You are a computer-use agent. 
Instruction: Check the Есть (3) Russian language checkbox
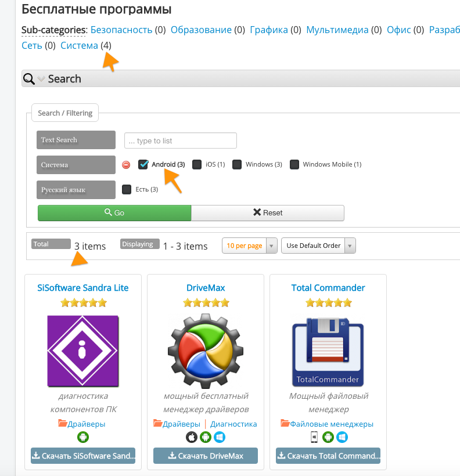127,189
